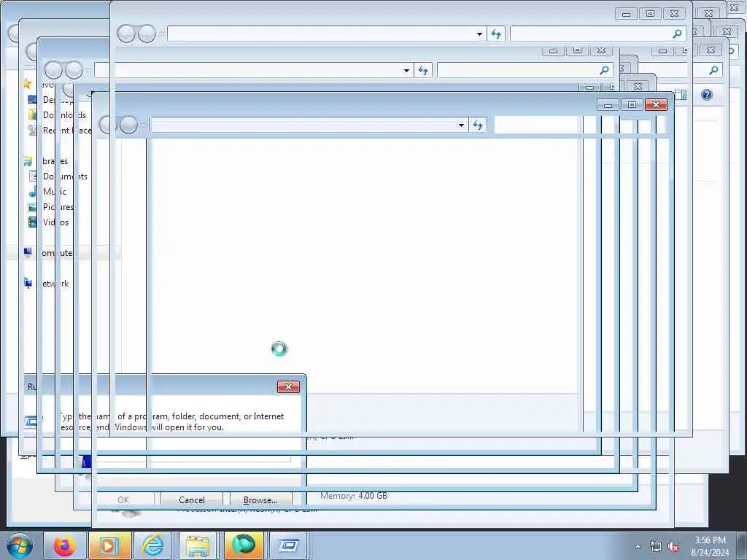
Task: Toggle the preview pane icon beside Help
Action: pos(681,95)
